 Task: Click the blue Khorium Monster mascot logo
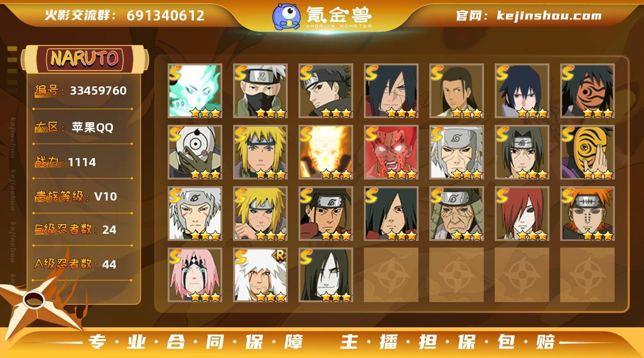pos(286,16)
